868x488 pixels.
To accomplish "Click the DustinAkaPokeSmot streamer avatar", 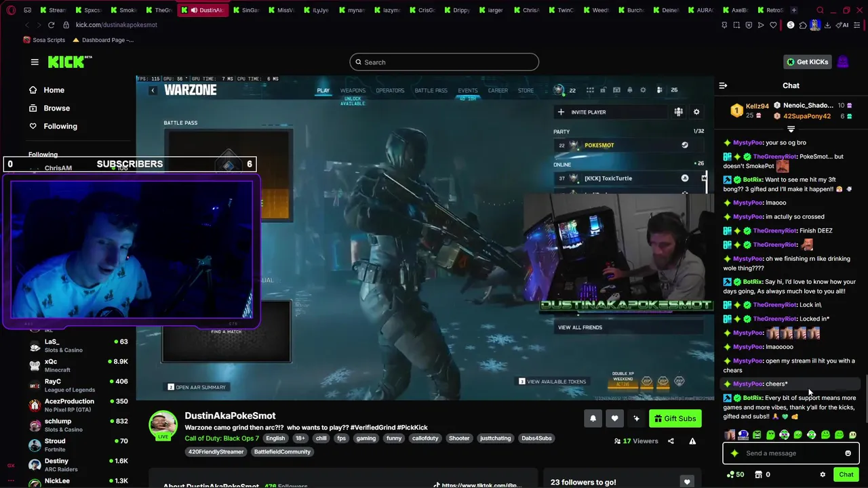I will pos(163,425).
